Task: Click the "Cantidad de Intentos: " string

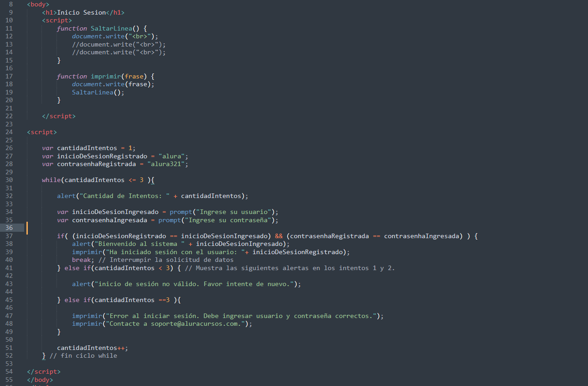Action: click(124, 196)
